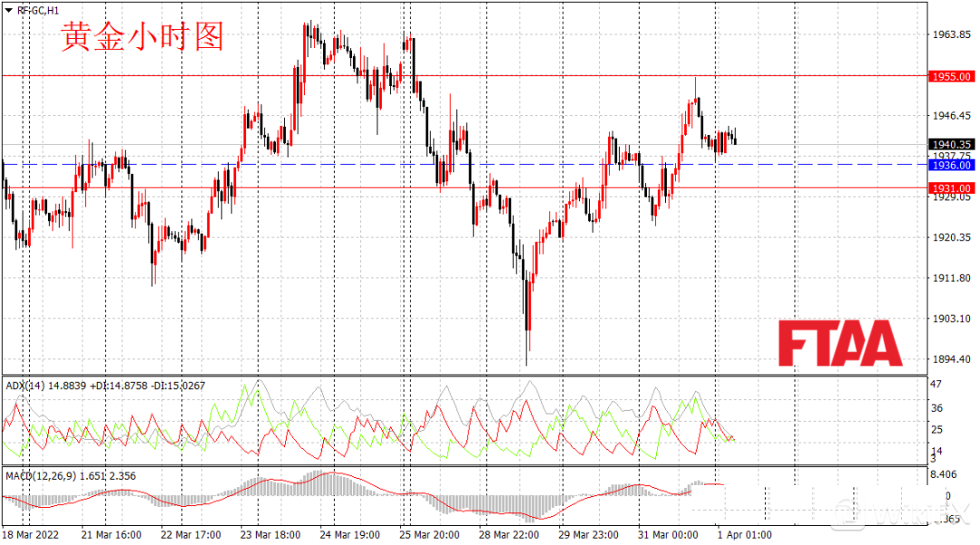Screen dimensions: 980x545
Task: Click the red 黄金小时图 chart title
Action: 142,37
